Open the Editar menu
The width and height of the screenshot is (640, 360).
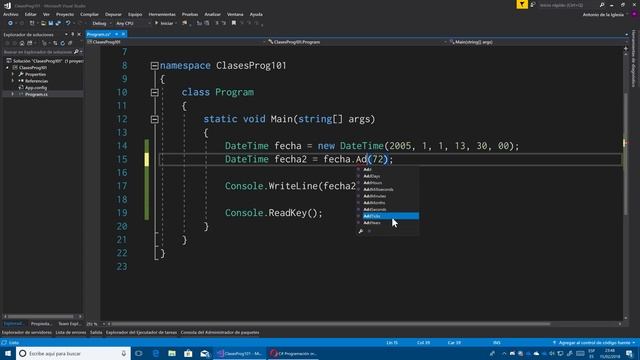[x=30, y=14]
